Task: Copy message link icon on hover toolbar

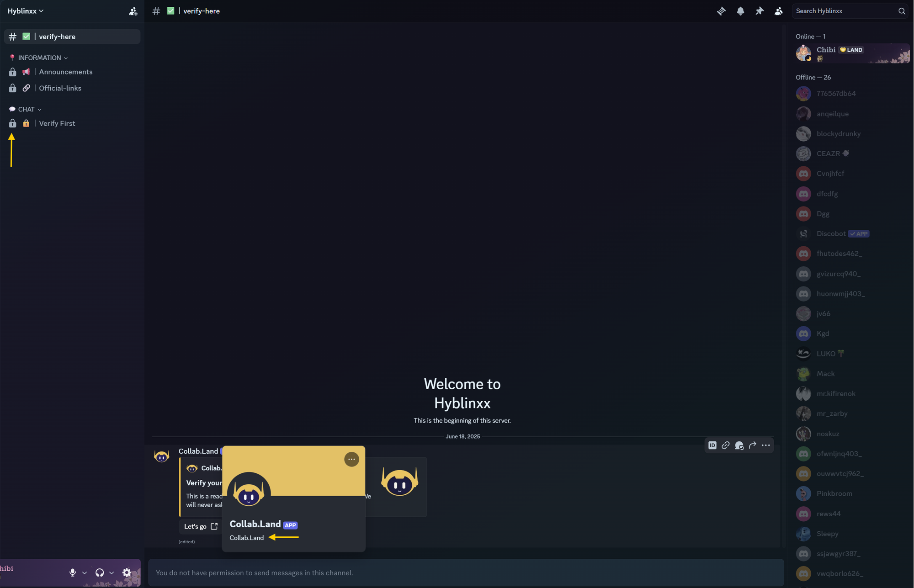Action: coord(725,445)
